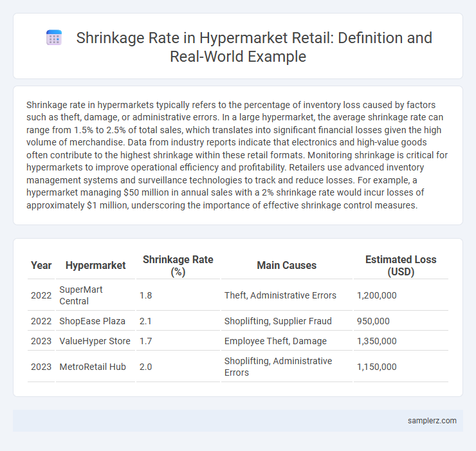476x451 pixels.
Task: Select the SuperMart Central cell
Action: click(x=95, y=295)
